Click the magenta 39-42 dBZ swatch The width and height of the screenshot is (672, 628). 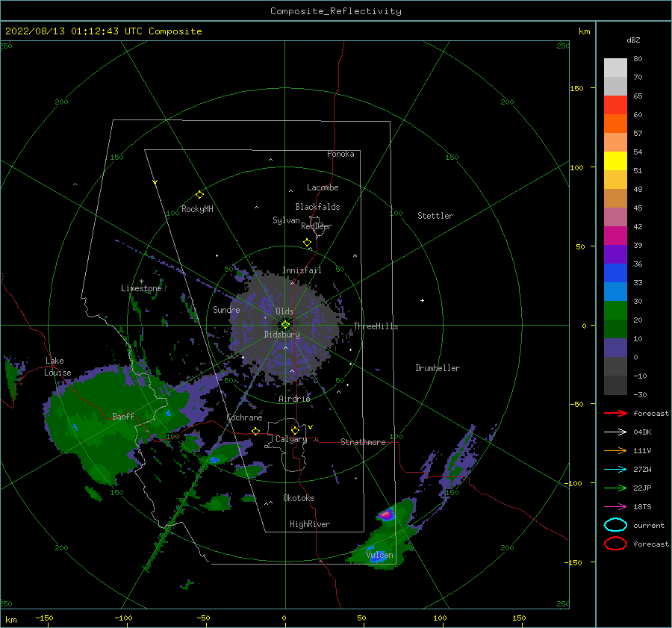tap(615, 236)
